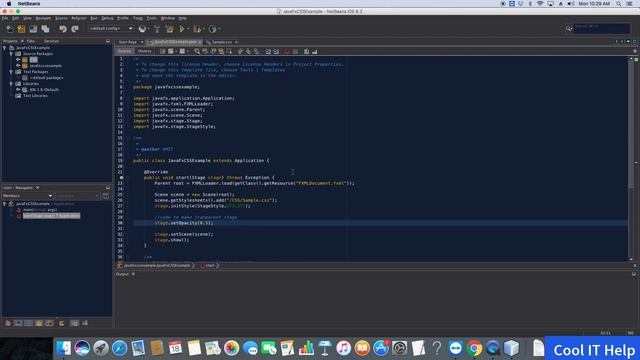This screenshot has height=360, width=640.
Task: Toggle Show Inner Classes filter in Navigator
Action: coord(49,323)
